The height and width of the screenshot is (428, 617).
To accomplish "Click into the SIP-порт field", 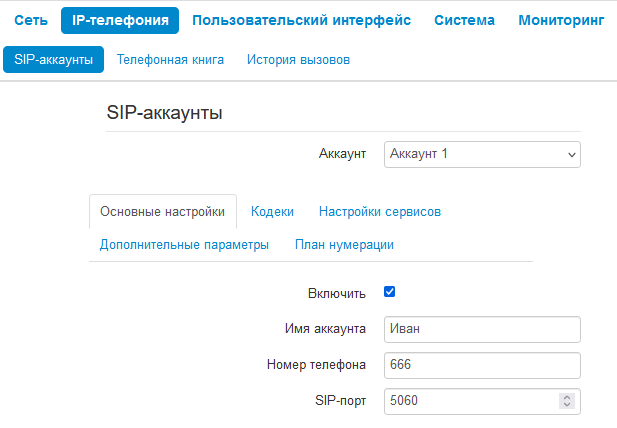I will (x=470, y=401).
